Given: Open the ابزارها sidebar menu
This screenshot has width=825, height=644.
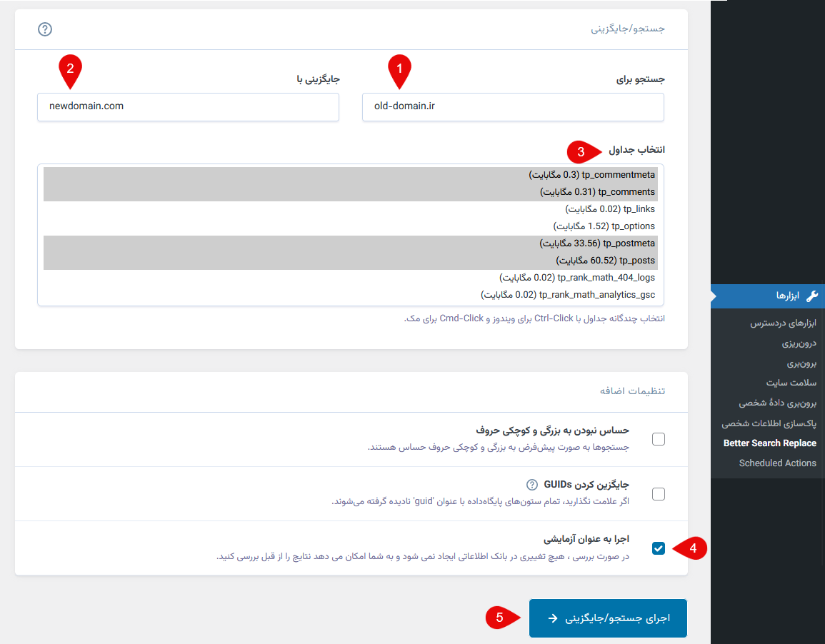Looking at the screenshot, I should (768, 296).
